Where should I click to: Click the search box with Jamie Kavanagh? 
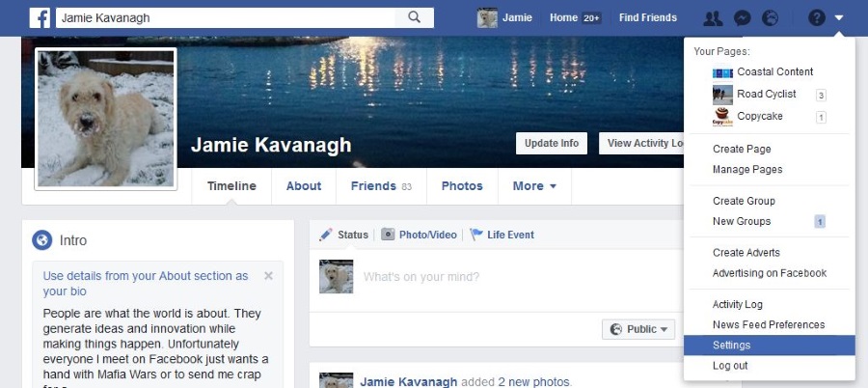[226, 17]
